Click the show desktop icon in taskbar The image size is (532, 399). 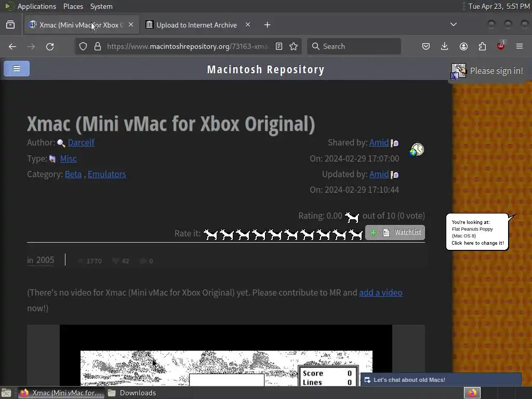[x=6, y=393]
